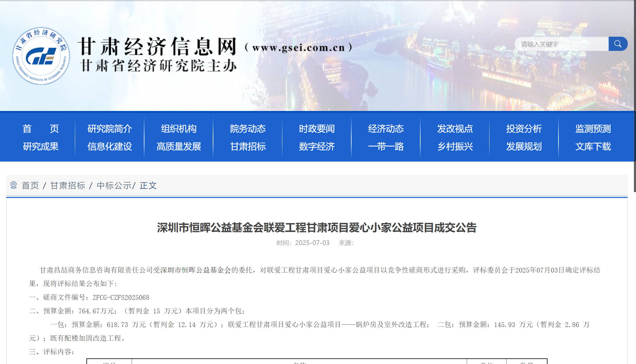The image size is (636, 364).
Task: Focus the keyword search input field
Action: click(x=562, y=44)
